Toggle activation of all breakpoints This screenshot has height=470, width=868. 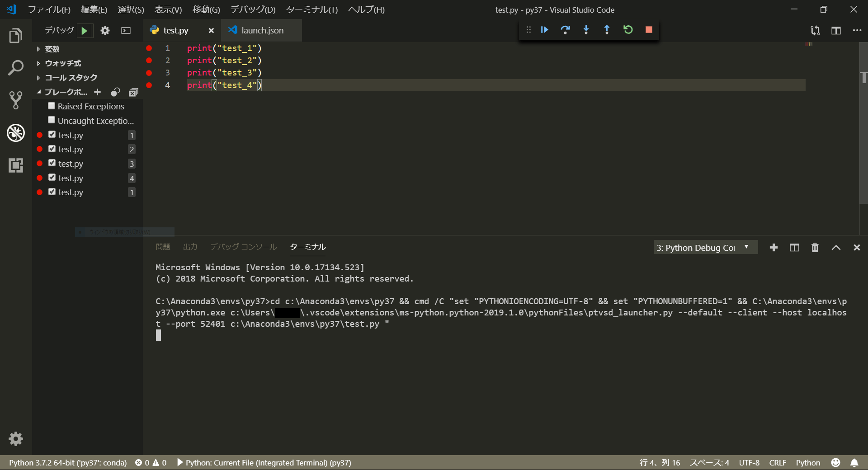click(116, 92)
